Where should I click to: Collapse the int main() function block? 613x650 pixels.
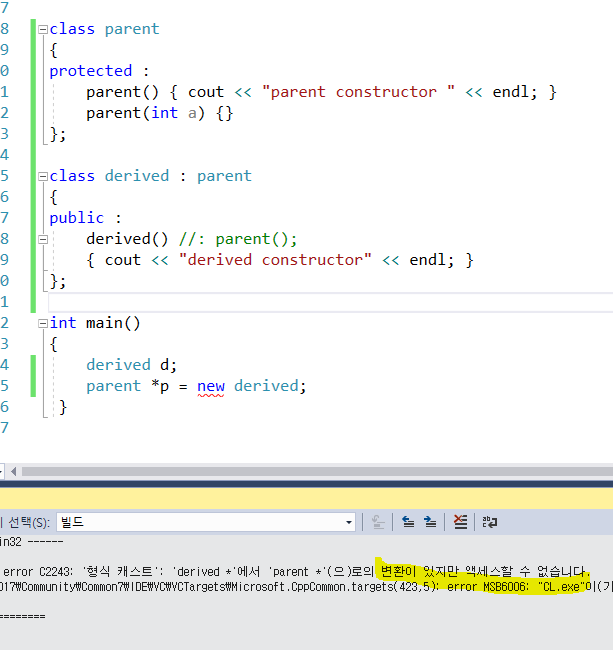[x=43, y=323]
